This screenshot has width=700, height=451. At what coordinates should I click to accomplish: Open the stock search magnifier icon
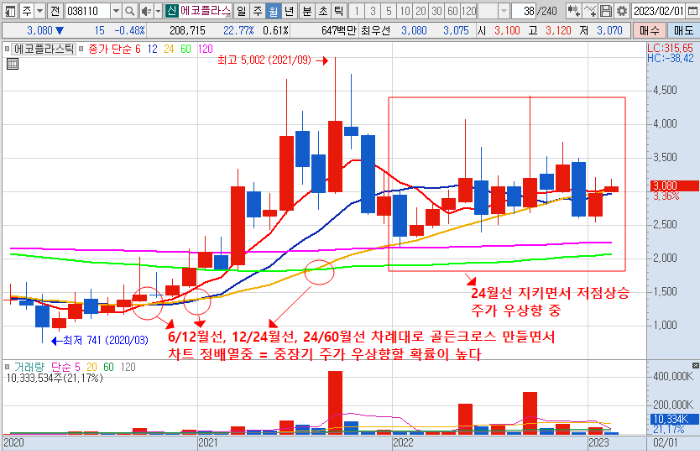pyautogui.click(x=129, y=10)
